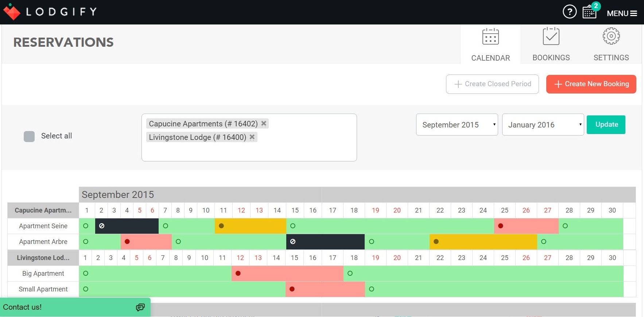
Task: Click the Livingstone Lod... group header
Action: (x=43, y=258)
